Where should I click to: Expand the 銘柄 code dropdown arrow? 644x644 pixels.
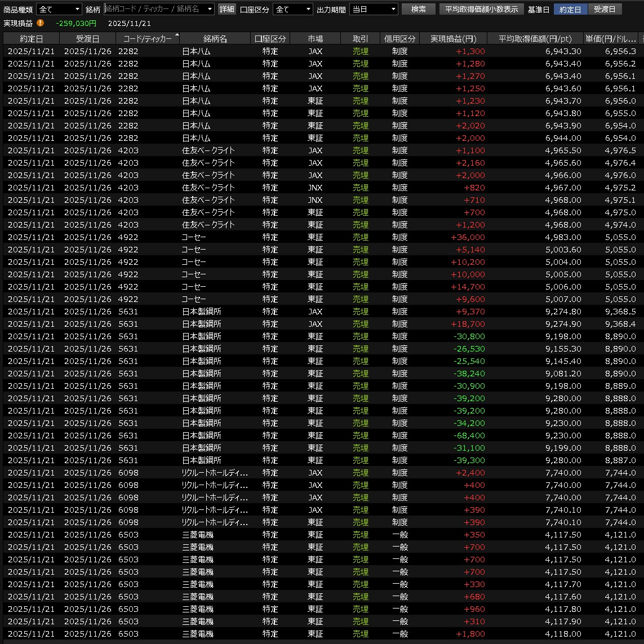(210, 9)
